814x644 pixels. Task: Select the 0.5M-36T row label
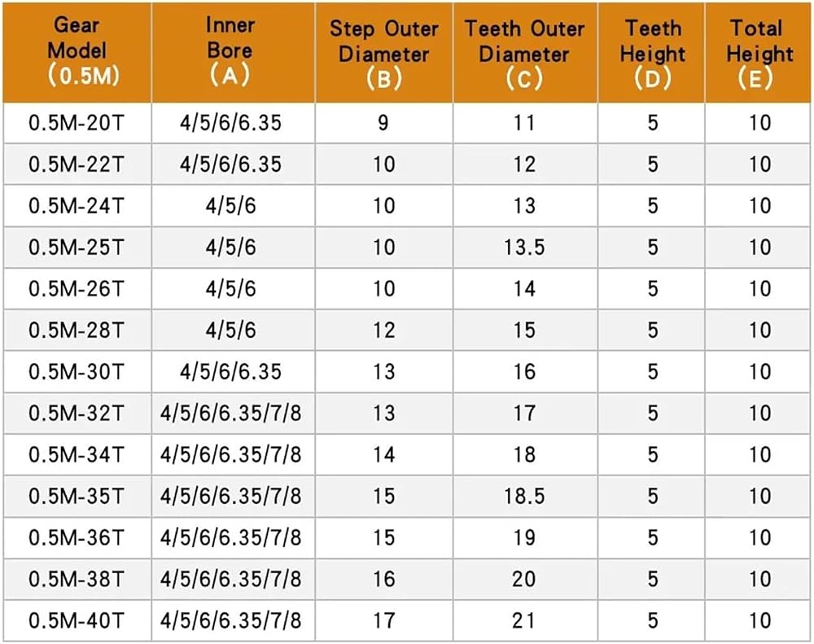coord(77,537)
